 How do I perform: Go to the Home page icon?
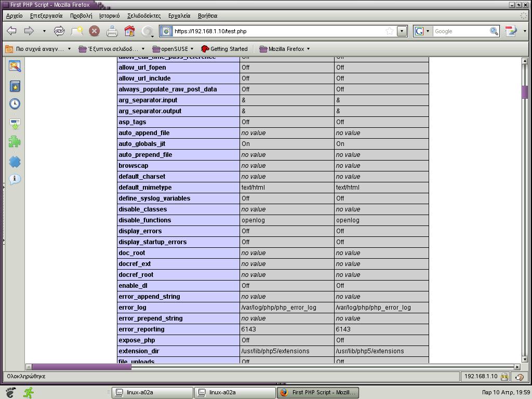(x=129, y=31)
